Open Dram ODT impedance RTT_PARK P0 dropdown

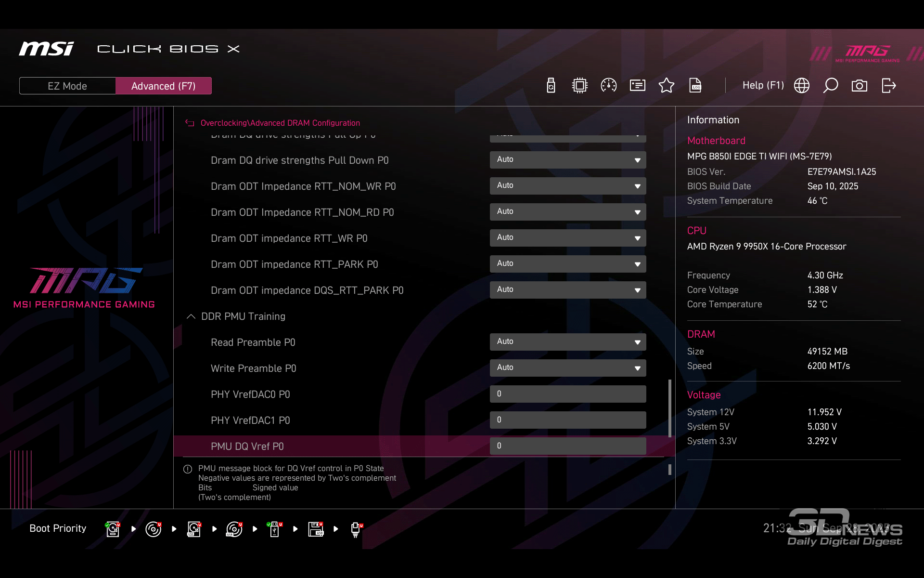tap(568, 264)
